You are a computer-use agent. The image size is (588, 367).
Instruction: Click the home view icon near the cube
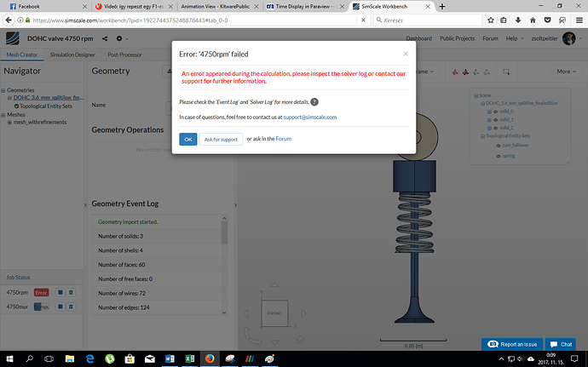tap(300, 339)
